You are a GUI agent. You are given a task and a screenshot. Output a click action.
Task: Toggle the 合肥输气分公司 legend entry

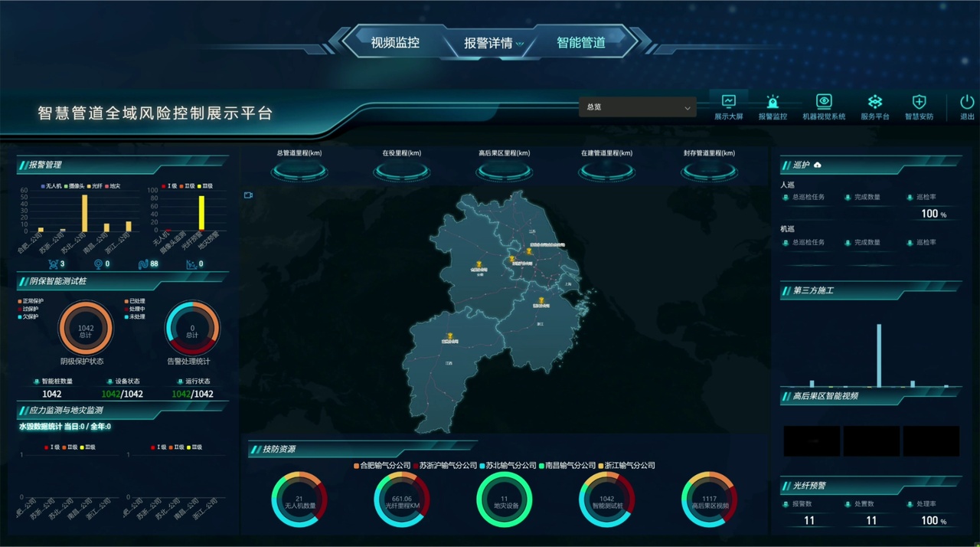pyautogui.click(x=381, y=466)
